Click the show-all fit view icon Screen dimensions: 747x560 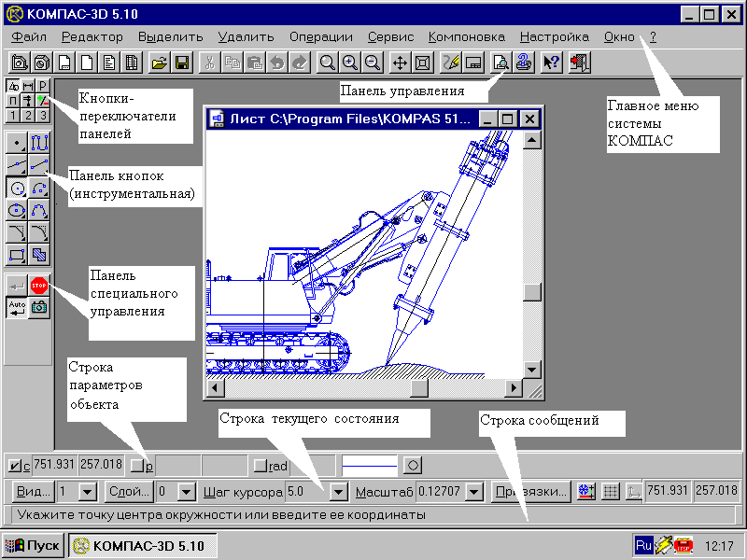(423, 63)
